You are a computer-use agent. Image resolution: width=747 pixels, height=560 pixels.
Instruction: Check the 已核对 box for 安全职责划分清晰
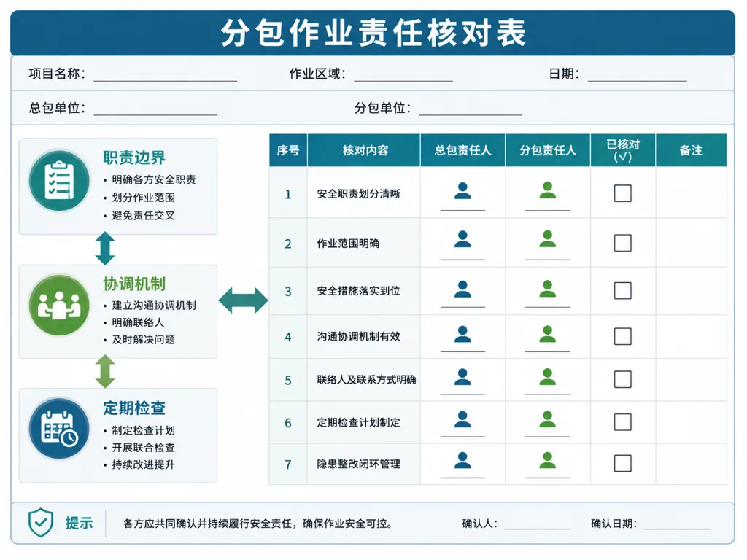pyautogui.click(x=623, y=193)
